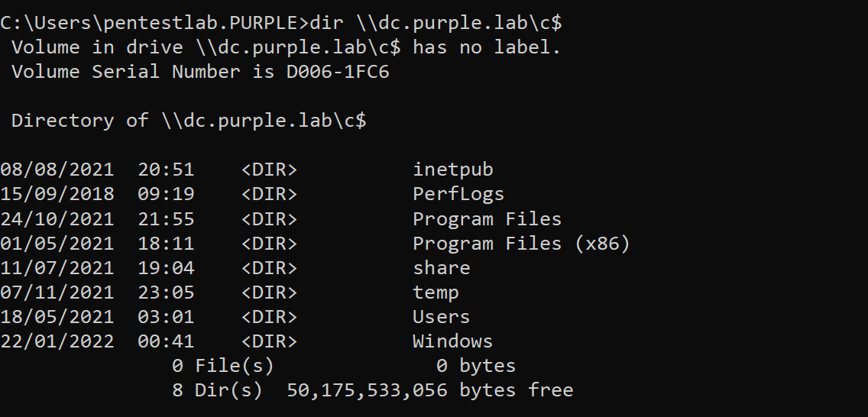The height and width of the screenshot is (417, 868).
Task: Click the share directory name
Action: coord(441,268)
